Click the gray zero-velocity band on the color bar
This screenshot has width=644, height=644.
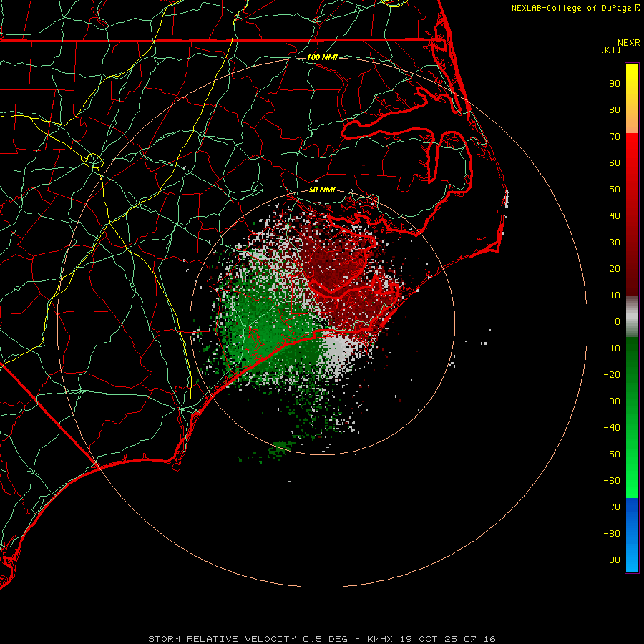(632, 317)
